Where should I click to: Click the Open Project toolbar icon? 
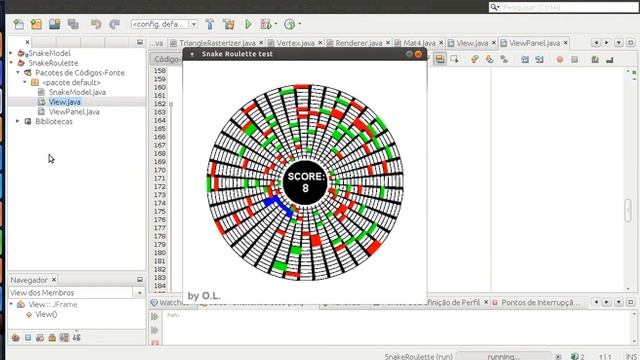click(55, 24)
